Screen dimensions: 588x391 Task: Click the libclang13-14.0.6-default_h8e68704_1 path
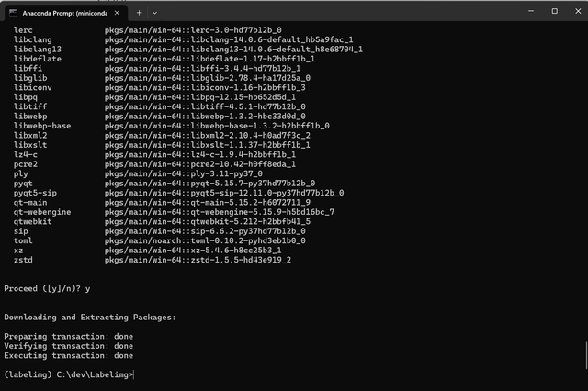(233, 49)
